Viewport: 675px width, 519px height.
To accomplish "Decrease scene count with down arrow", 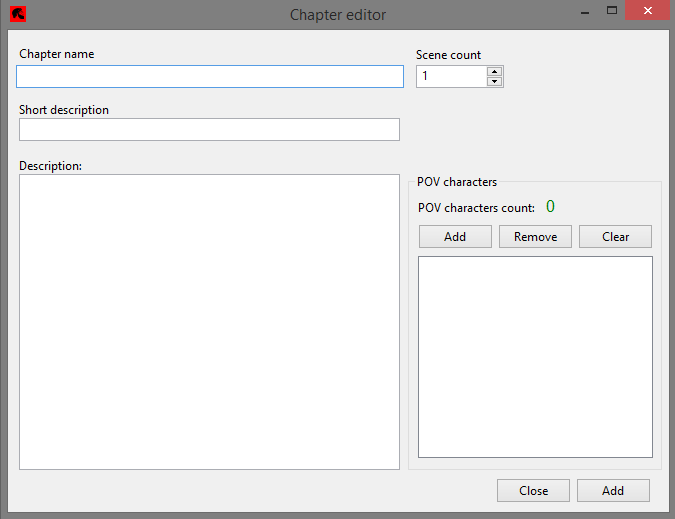I will click(x=495, y=81).
